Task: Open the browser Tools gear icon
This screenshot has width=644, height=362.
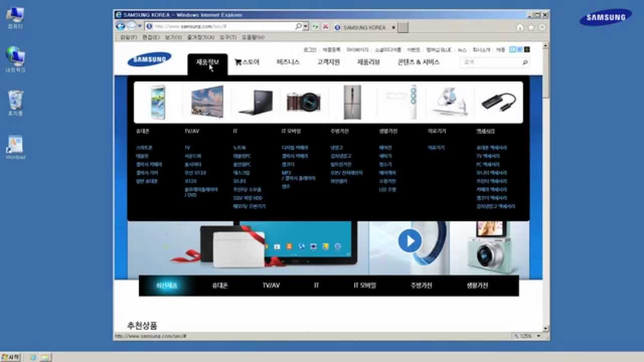Action: click(x=542, y=27)
